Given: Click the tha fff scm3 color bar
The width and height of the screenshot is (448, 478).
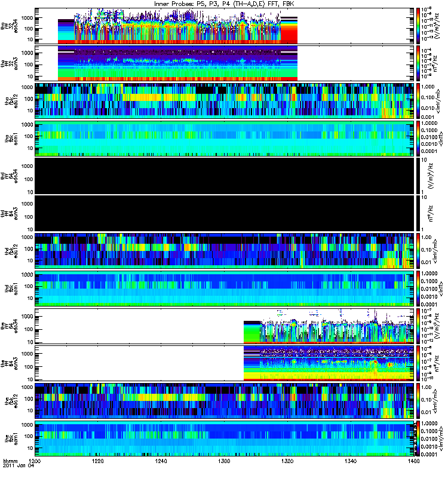Looking at the screenshot, I should tap(418, 63).
